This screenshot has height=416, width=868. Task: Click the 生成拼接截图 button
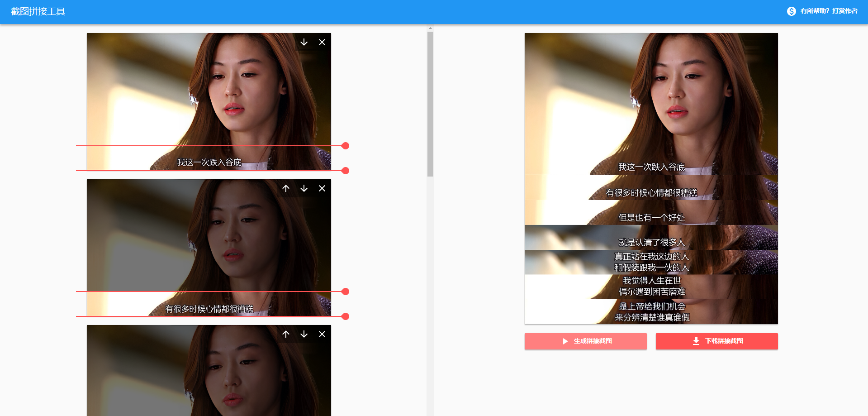586,341
